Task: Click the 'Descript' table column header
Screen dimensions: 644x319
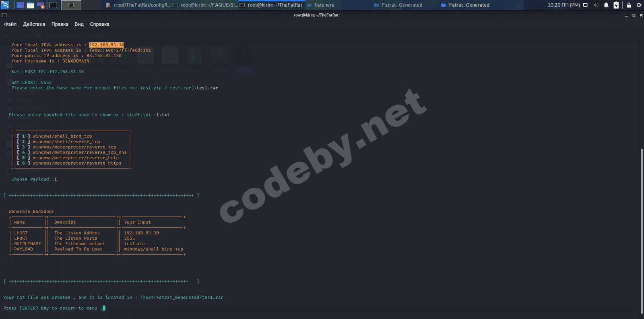Action: (x=65, y=222)
